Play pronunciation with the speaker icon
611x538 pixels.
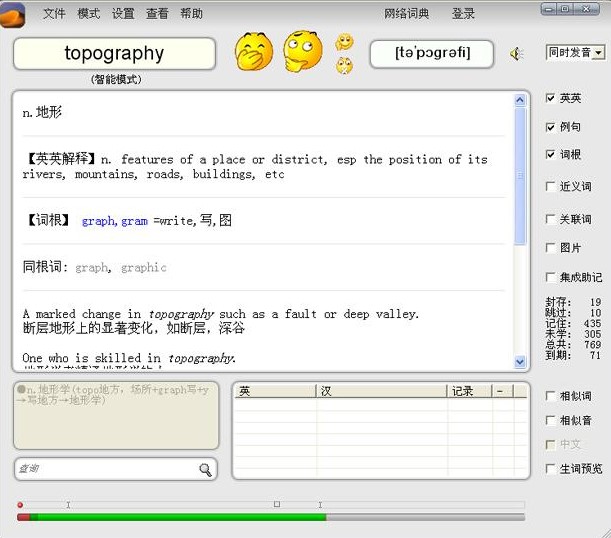point(517,53)
